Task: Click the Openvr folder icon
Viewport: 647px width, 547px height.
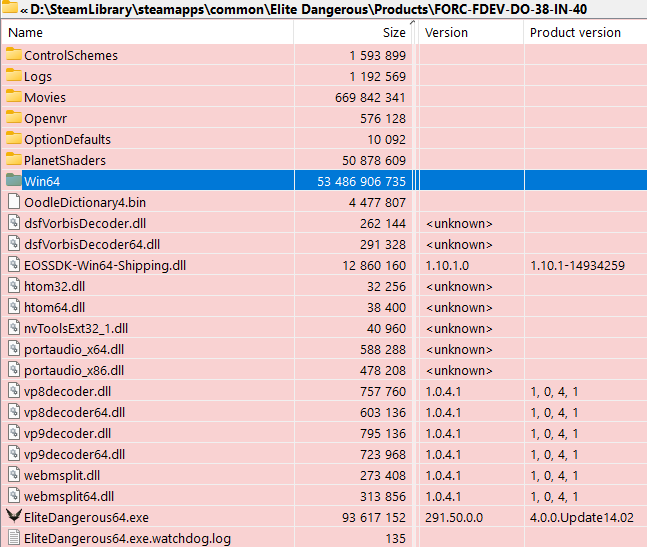Action: pos(14,118)
